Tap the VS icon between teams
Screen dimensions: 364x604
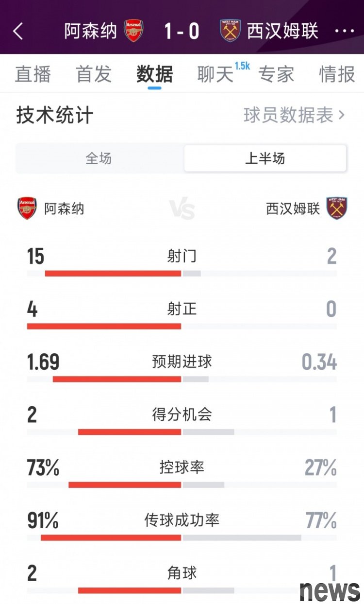point(182,209)
